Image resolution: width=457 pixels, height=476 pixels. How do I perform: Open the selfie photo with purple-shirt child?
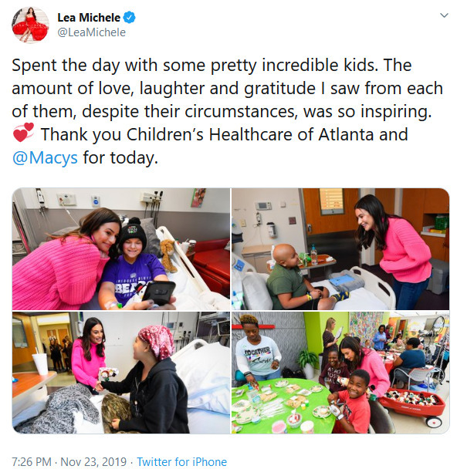point(121,249)
